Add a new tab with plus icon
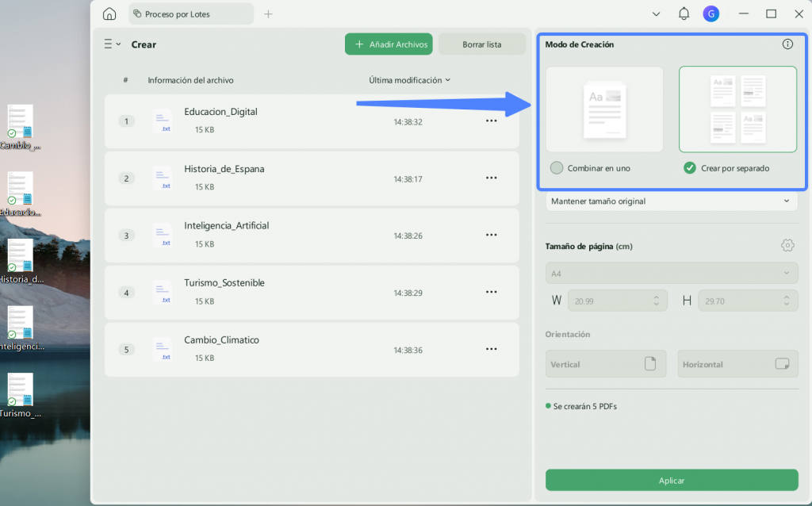The height and width of the screenshot is (506, 812). pos(268,14)
